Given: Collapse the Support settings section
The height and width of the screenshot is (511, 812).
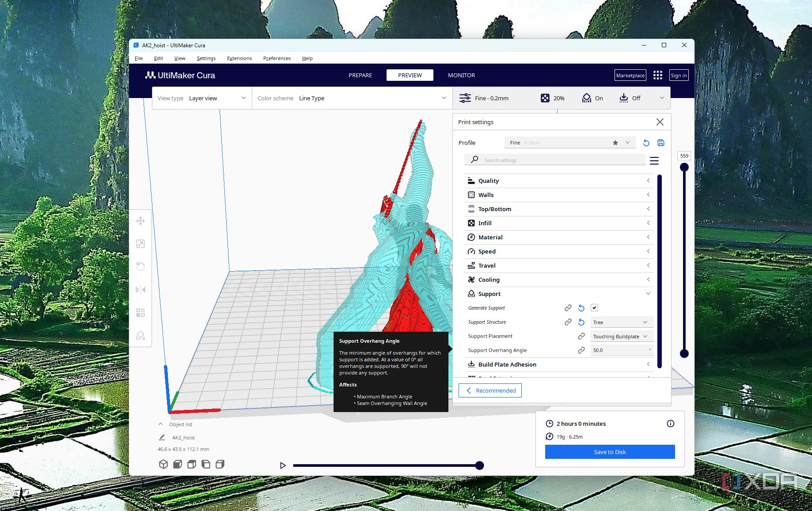Looking at the screenshot, I should [559, 294].
